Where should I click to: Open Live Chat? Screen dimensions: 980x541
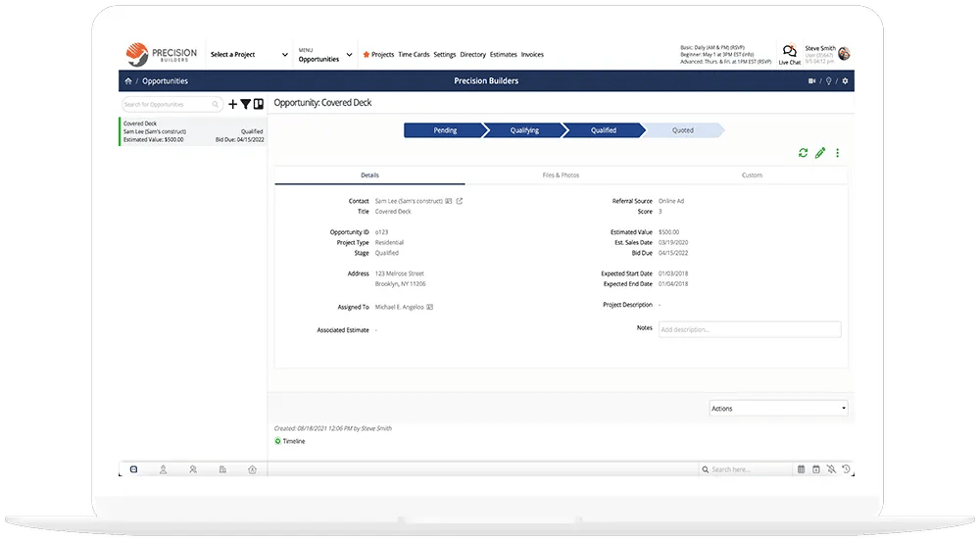(789, 54)
